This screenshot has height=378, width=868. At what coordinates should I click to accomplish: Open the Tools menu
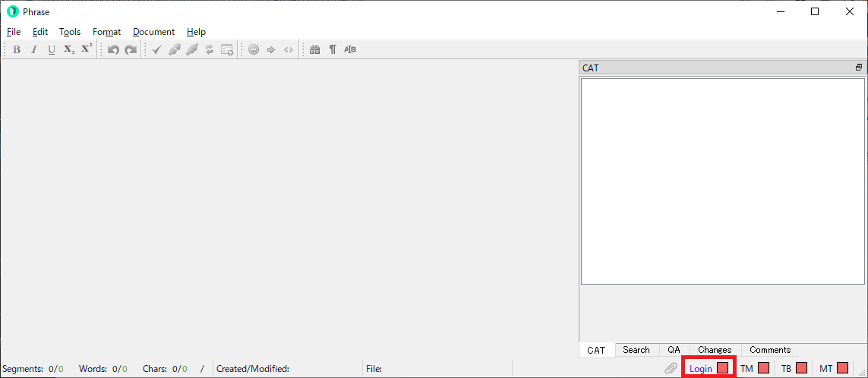coord(70,32)
